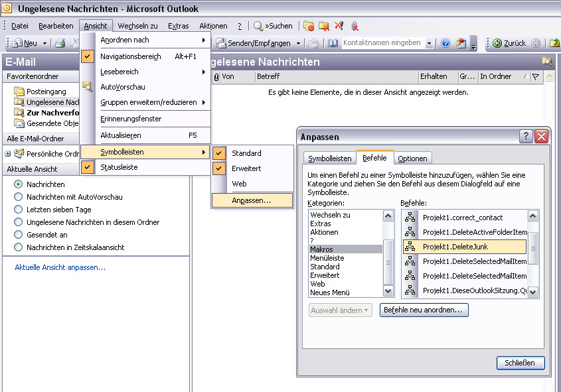Image resolution: width=561 pixels, height=392 pixels.
Task: Open the Bearbeiten menu
Action: tap(56, 26)
